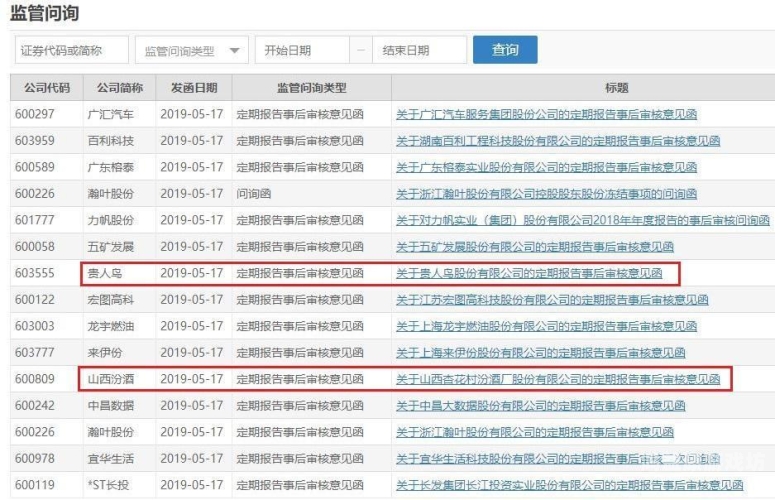Open the 长发集团长江投资 audit opinion letter link
Image resolution: width=775 pixels, height=500 pixels.
[x=569, y=485]
